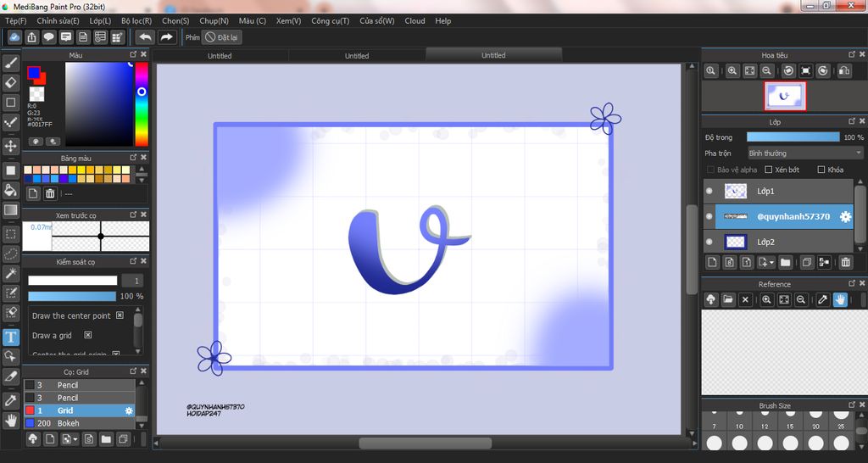Activate Reference panel eyedropper icon

(x=823, y=299)
